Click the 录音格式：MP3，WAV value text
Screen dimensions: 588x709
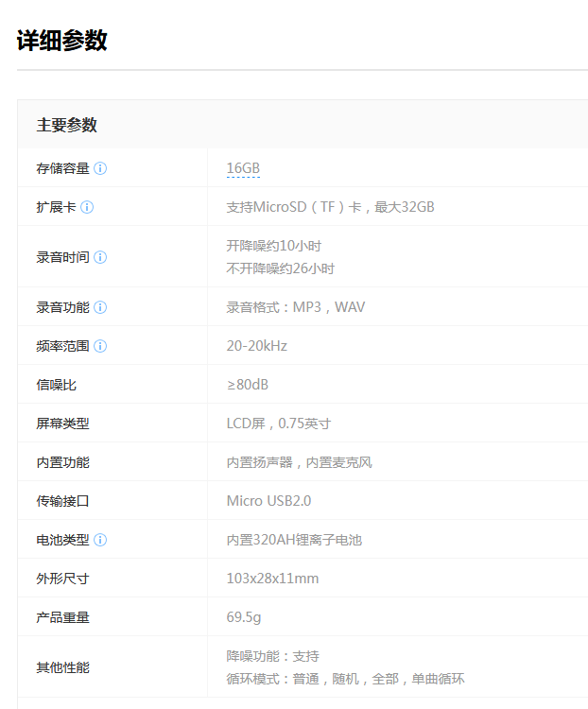(x=296, y=307)
